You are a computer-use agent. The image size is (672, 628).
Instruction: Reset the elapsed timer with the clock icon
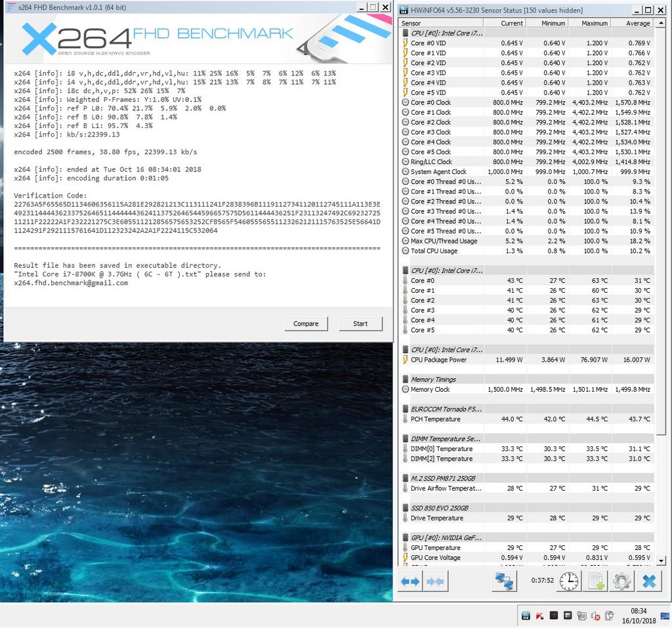pyautogui.click(x=569, y=581)
